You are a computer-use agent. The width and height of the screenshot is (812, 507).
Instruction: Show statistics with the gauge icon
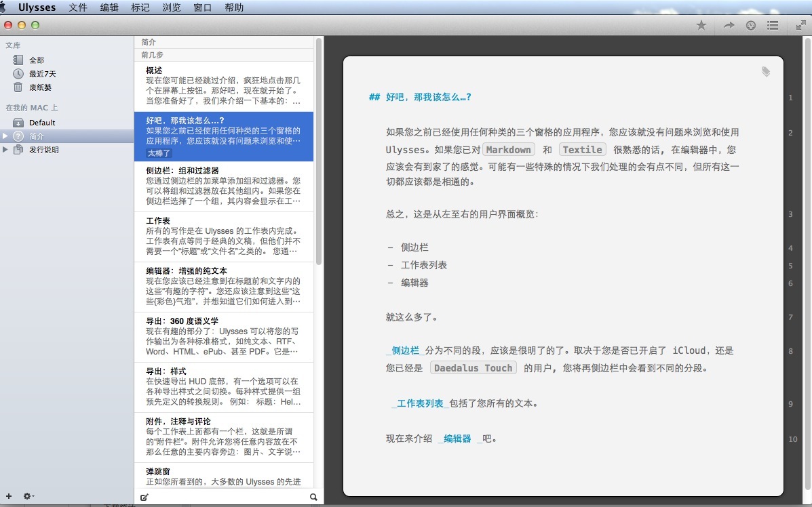[x=751, y=25]
